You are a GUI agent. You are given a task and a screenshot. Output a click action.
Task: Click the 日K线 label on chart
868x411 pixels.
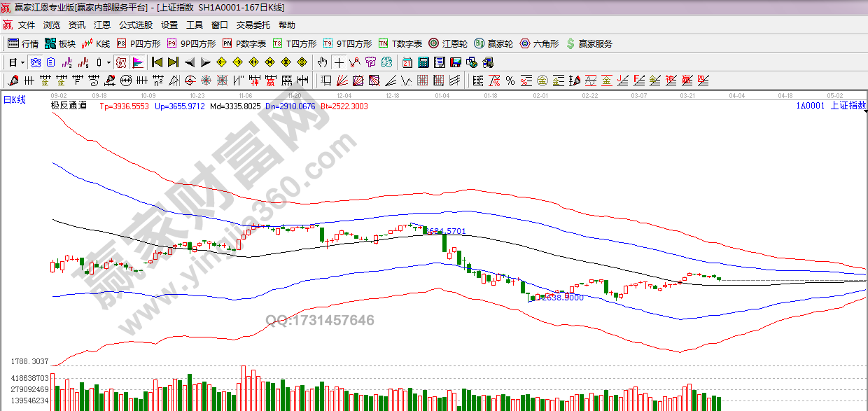15,100
